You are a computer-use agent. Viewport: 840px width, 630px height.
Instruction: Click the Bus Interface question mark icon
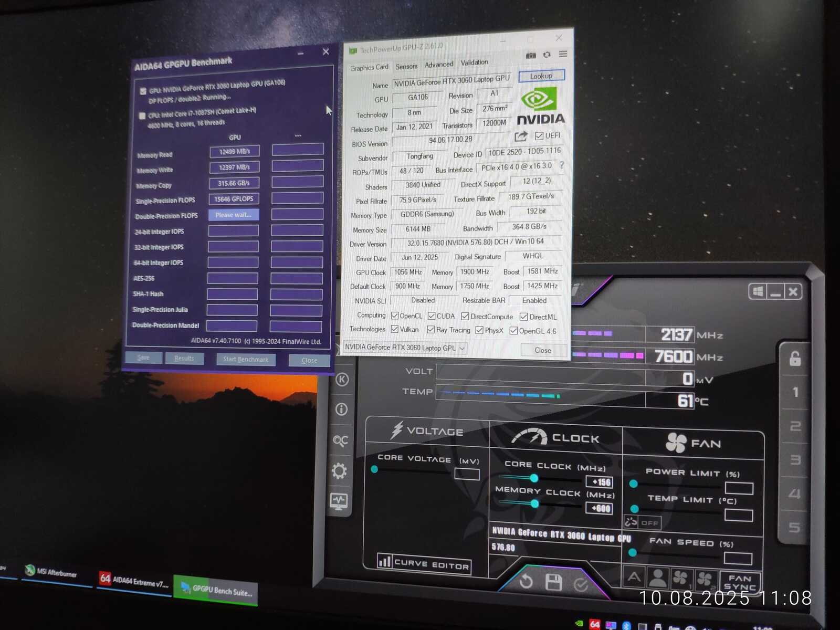coord(562,165)
